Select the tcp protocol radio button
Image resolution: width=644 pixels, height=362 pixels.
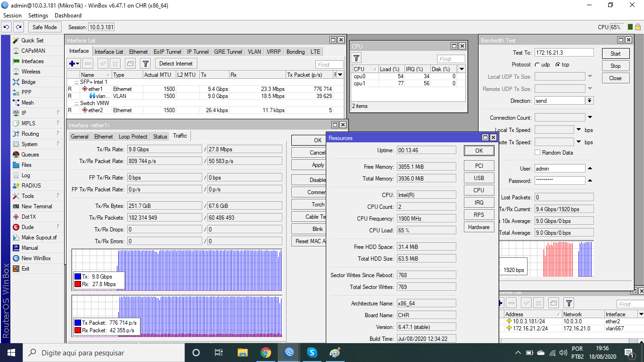558,65
